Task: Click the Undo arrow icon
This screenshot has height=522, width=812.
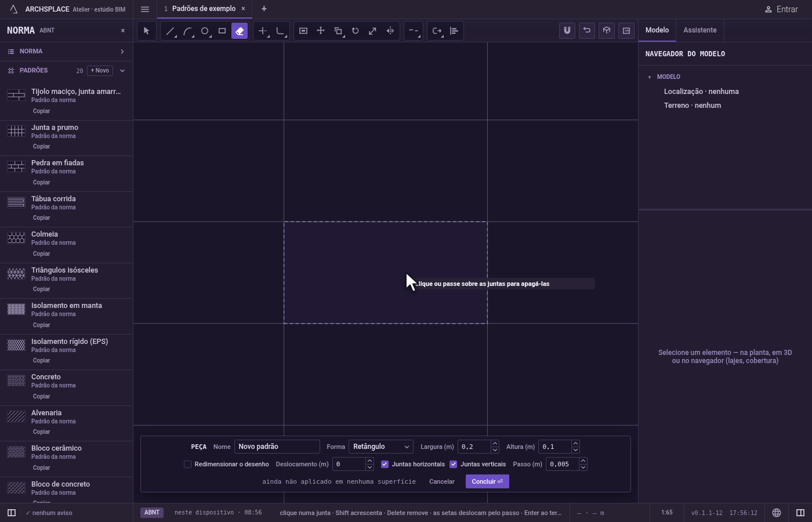Action: (587, 31)
